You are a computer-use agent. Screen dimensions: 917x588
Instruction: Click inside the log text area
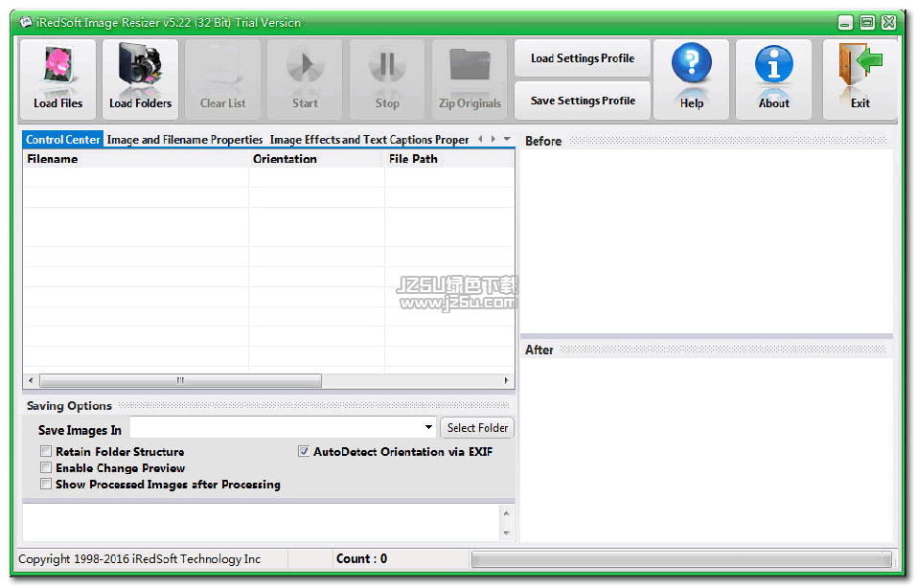pyautogui.click(x=262, y=523)
